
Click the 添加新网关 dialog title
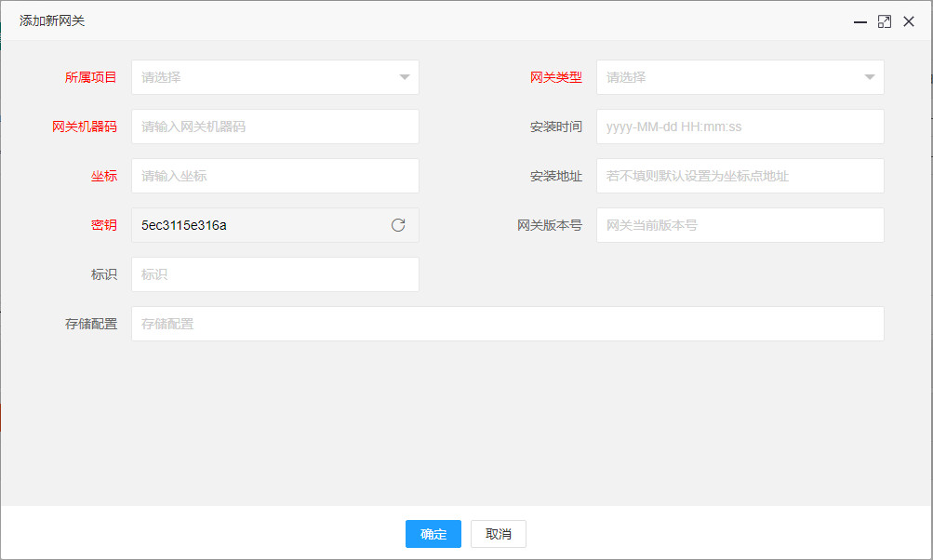pos(52,20)
